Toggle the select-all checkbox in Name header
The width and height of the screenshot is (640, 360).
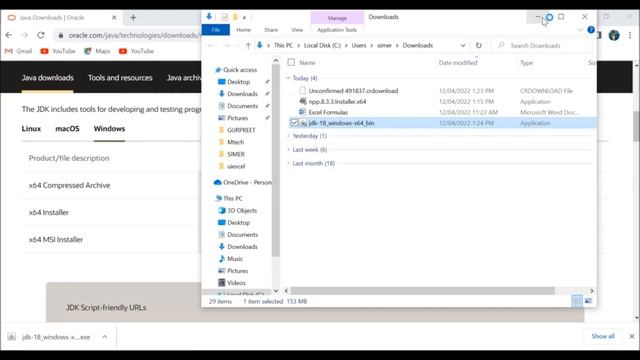[291, 62]
